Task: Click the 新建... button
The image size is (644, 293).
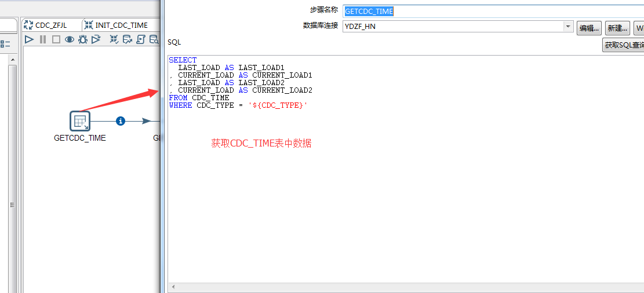Action: [x=618, y=28]
